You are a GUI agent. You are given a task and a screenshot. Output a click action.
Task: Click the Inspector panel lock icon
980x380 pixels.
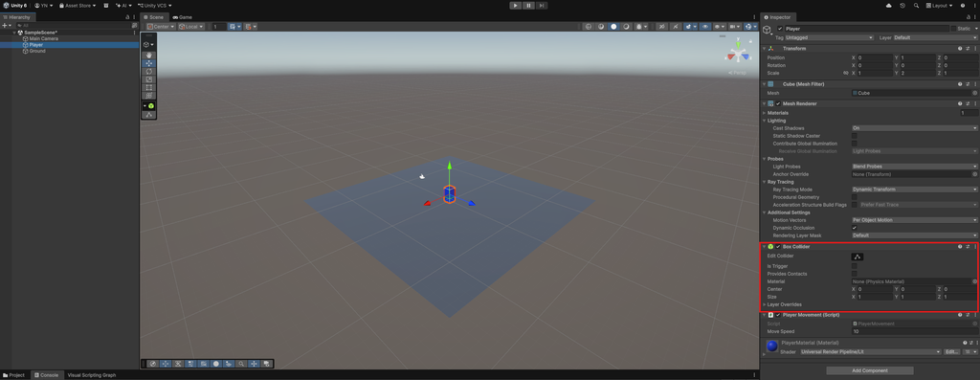[969, 17]
